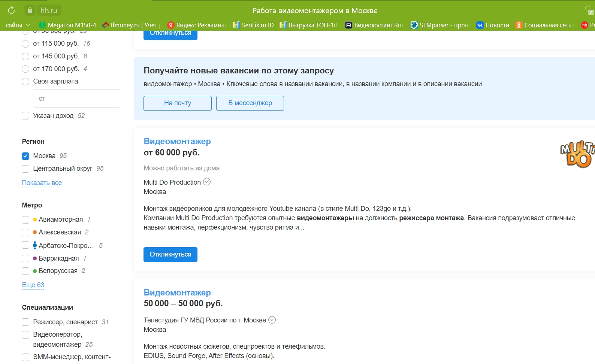The image size is (595, 364).
Task: Check the Арбатско-Покровская metro line
Action: [x=25, y=245]
